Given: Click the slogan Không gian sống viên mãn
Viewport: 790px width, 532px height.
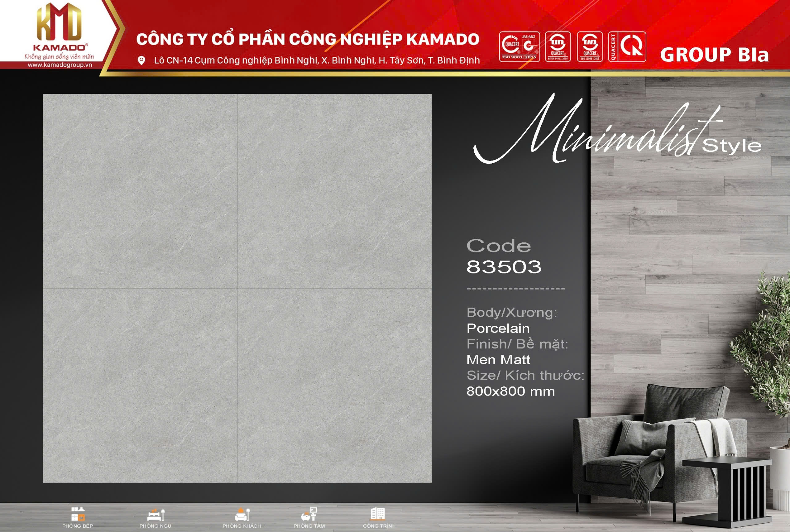Looking at the screenshot, I should 59,56.
